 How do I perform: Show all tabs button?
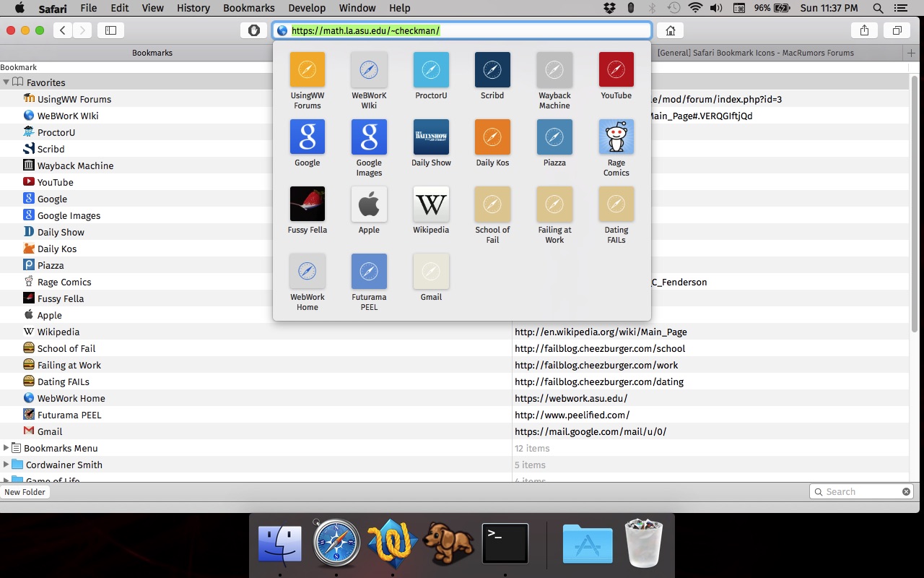point(897,30)
